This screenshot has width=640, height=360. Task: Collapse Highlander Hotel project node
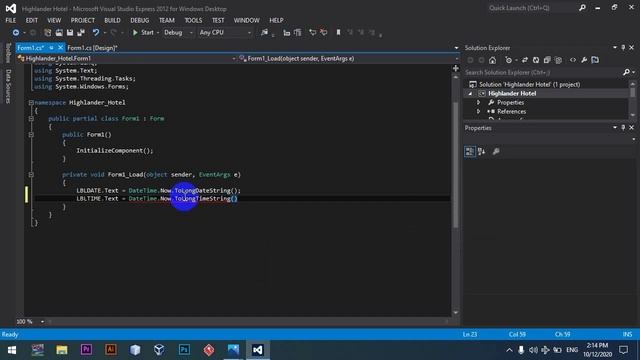[470, 93]
